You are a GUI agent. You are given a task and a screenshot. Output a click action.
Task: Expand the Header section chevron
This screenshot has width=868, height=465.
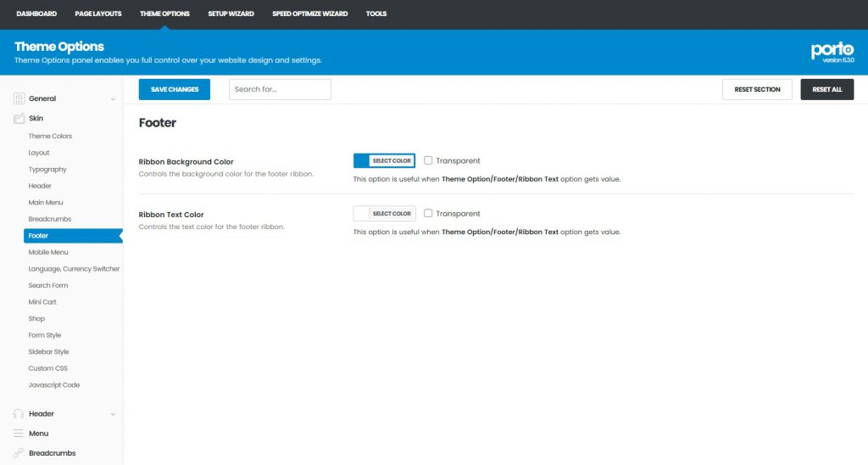tap(114, 414)
